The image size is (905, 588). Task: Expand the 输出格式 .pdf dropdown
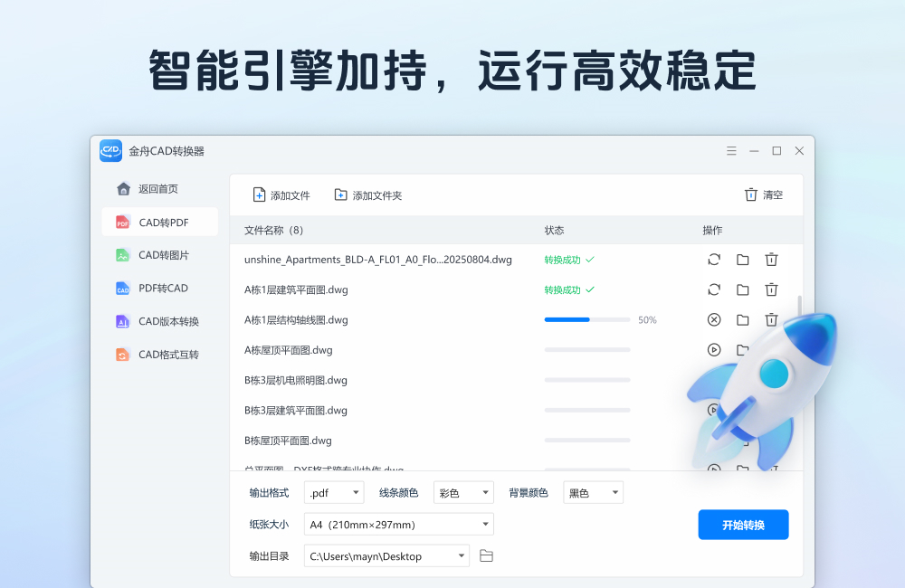point(334,493)
